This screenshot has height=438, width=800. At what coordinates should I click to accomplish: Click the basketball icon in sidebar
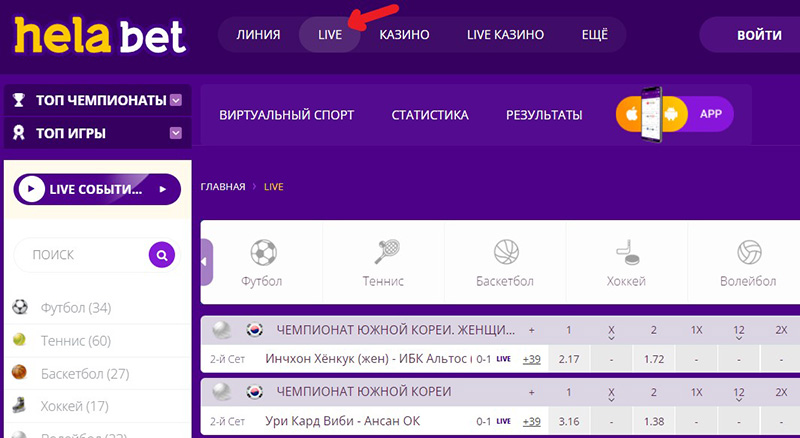pyautogui.click(x=19, y=372)
